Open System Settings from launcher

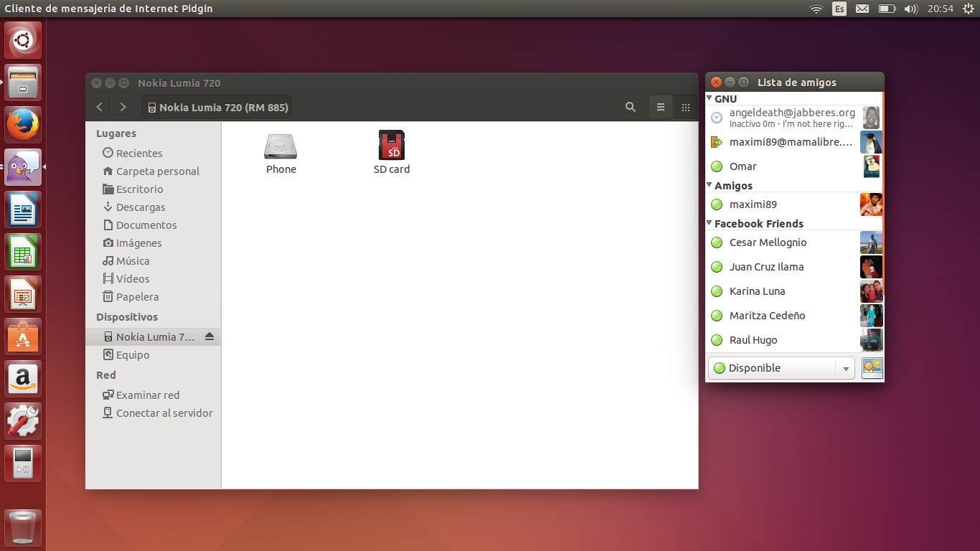[x=23, y=421]
